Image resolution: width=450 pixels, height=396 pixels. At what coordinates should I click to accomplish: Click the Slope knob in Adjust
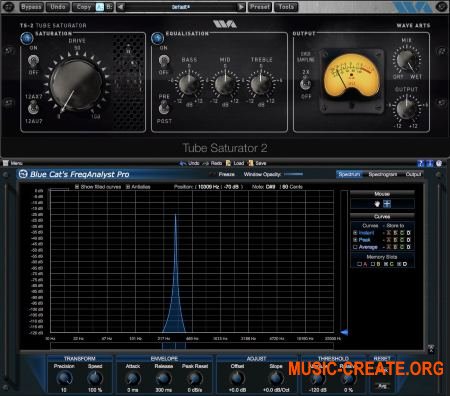pos(276,378)
